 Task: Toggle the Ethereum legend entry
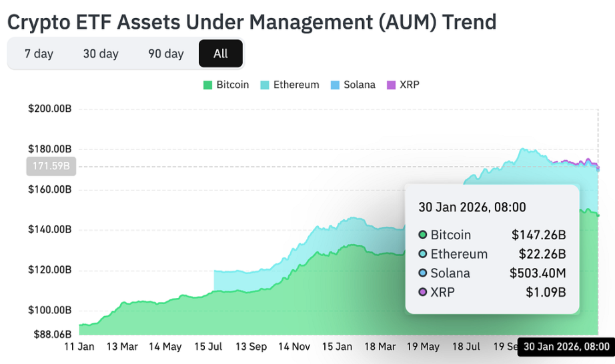tap(296, 85)
